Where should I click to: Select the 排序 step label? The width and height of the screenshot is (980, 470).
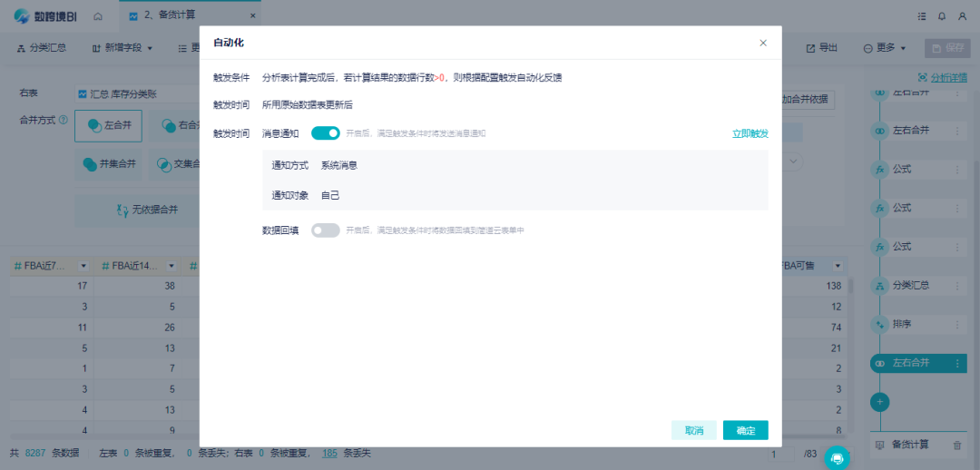(901, 325)
